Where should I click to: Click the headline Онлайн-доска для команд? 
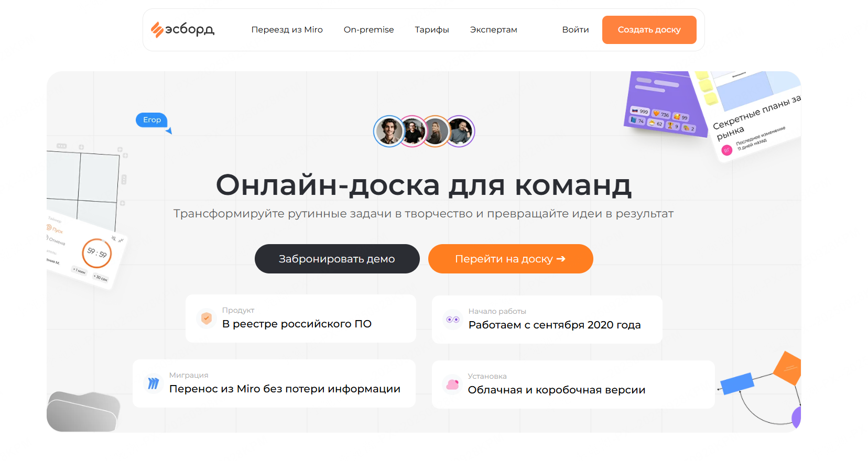(424, 185)
